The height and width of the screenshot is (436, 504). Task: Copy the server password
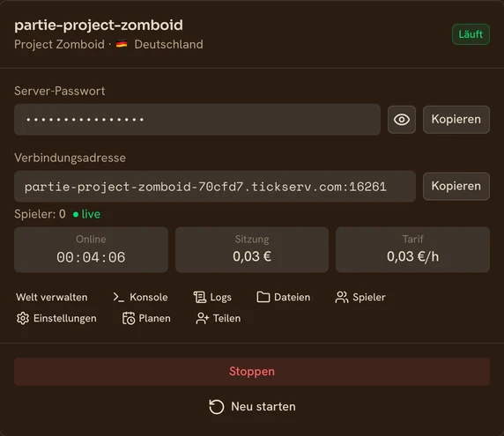click(456, 120)
